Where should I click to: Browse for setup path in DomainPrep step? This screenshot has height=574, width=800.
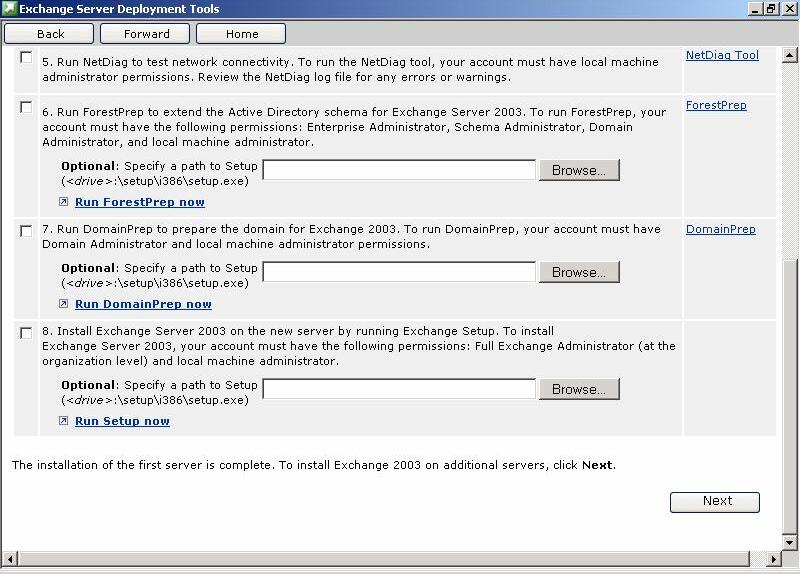tap(579, 272)
